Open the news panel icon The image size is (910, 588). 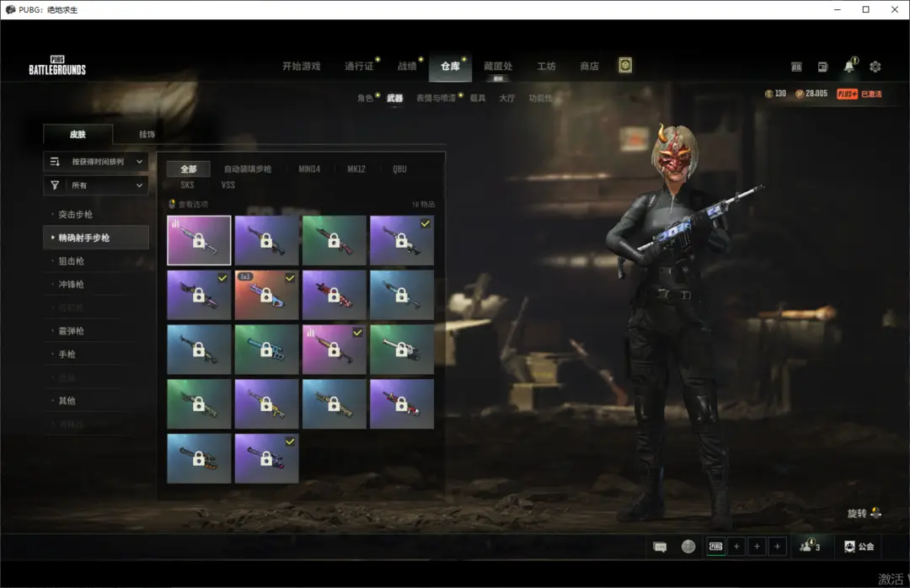(822, 67)
